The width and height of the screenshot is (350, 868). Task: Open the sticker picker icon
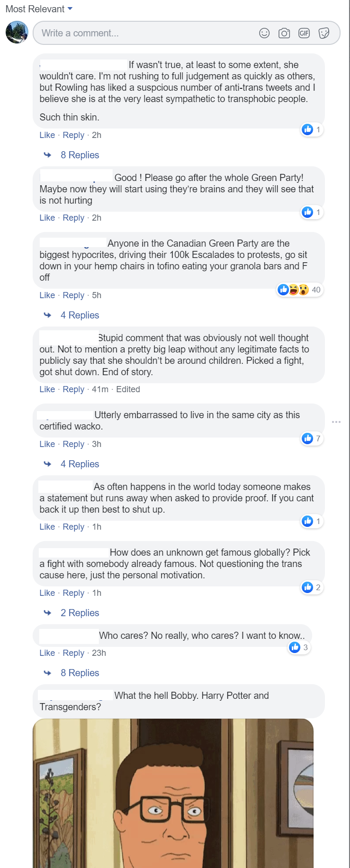coord(324,33)
